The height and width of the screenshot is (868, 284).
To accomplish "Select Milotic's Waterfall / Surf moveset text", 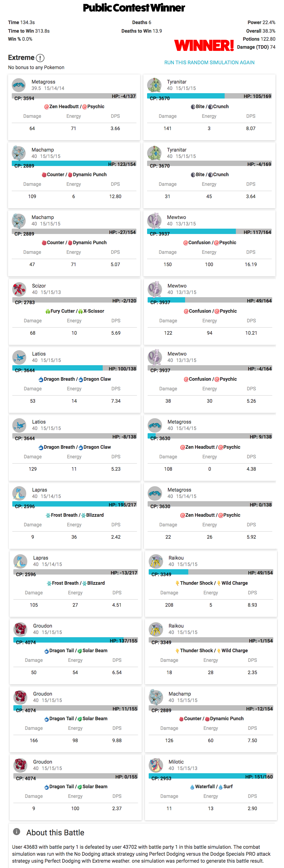I will [x=211, y=787].
